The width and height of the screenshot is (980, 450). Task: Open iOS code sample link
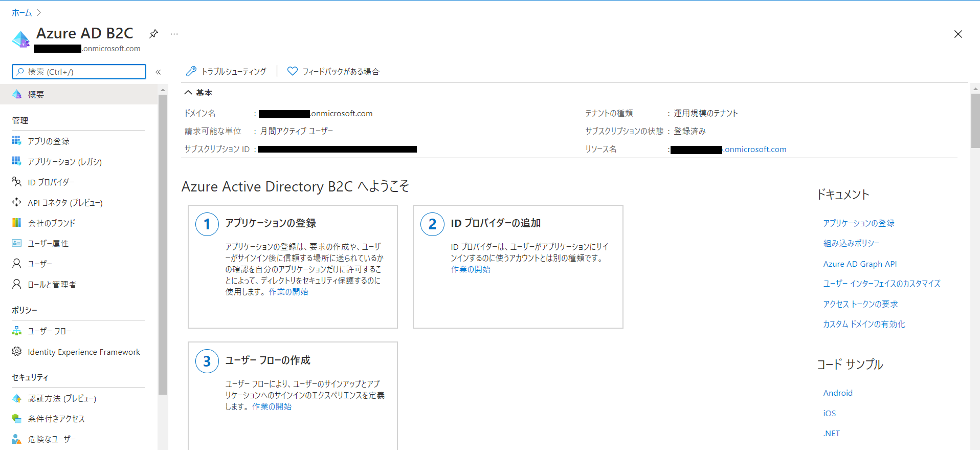pos(830,413)
